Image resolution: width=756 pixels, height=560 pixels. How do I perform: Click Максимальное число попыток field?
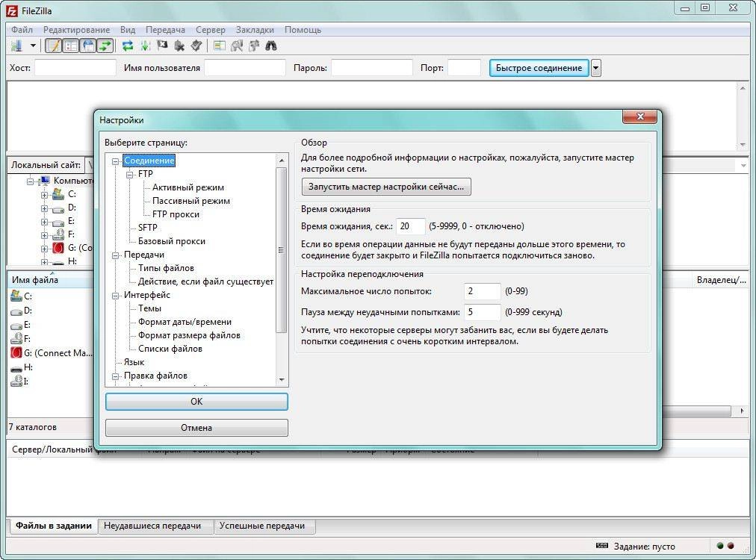tap(482, 291)
